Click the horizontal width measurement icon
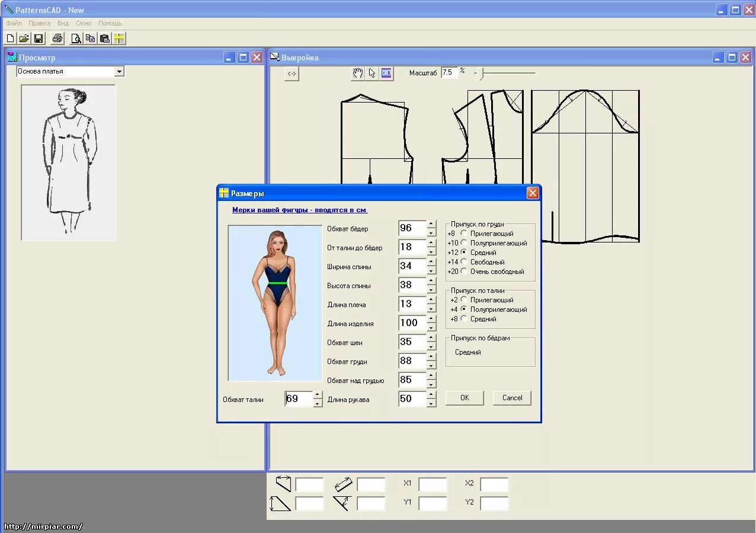Screen dimensions: 756x533 (283, 484)
